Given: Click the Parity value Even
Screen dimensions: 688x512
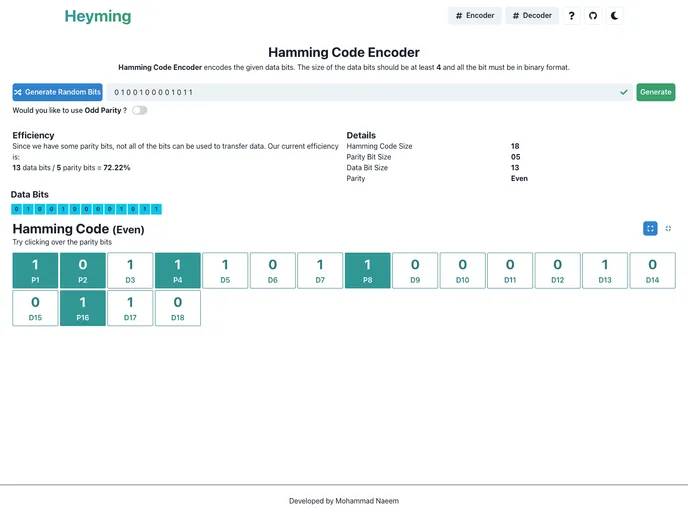Looking at the screenshot, I should [520, 178].
